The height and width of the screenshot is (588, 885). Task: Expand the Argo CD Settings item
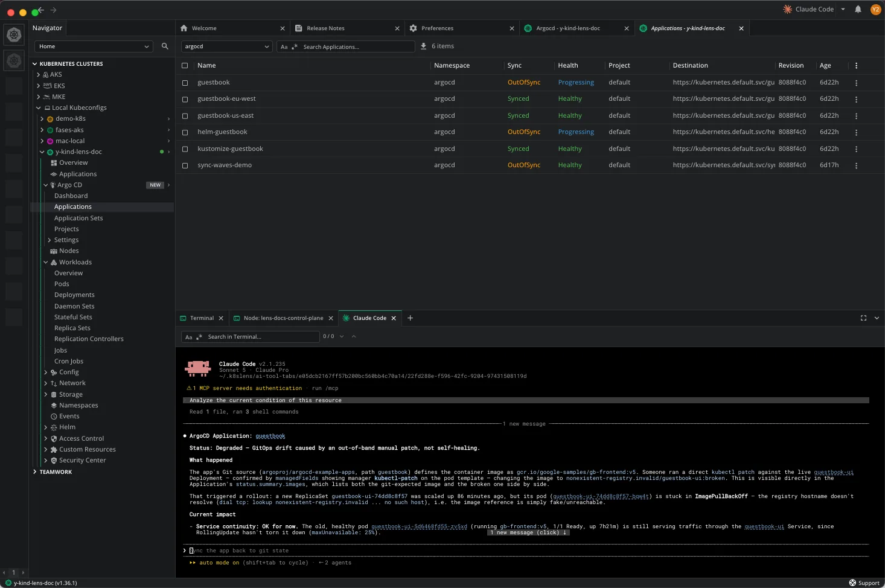click(x=50, y=240)
